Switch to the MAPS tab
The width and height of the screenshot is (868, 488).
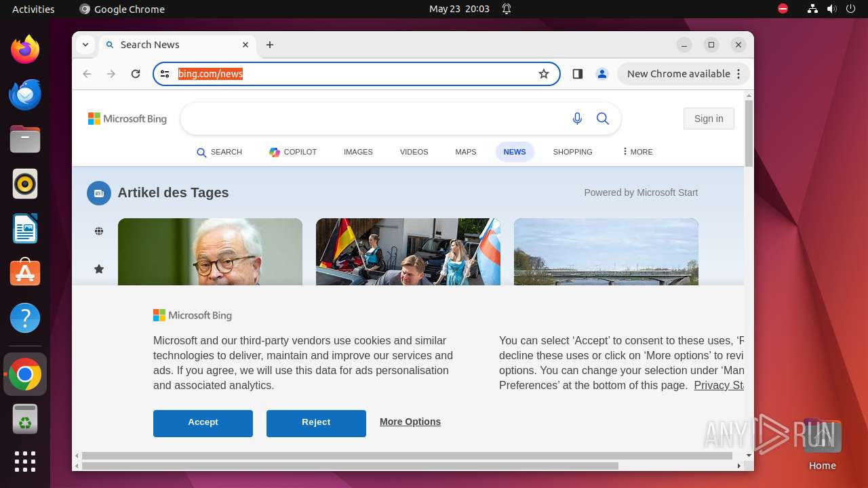[465, 152]
